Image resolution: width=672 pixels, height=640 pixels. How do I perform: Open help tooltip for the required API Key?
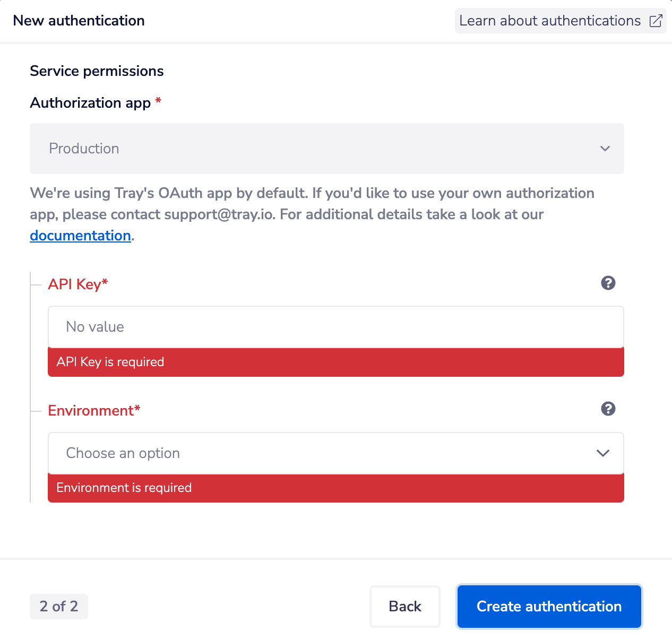[608, 283]
